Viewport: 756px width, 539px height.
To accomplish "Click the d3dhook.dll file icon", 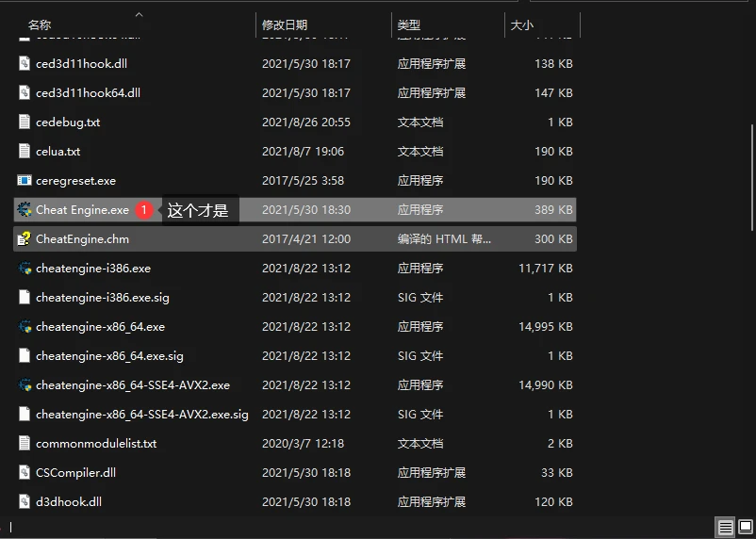I will click(x=25, y=502).
